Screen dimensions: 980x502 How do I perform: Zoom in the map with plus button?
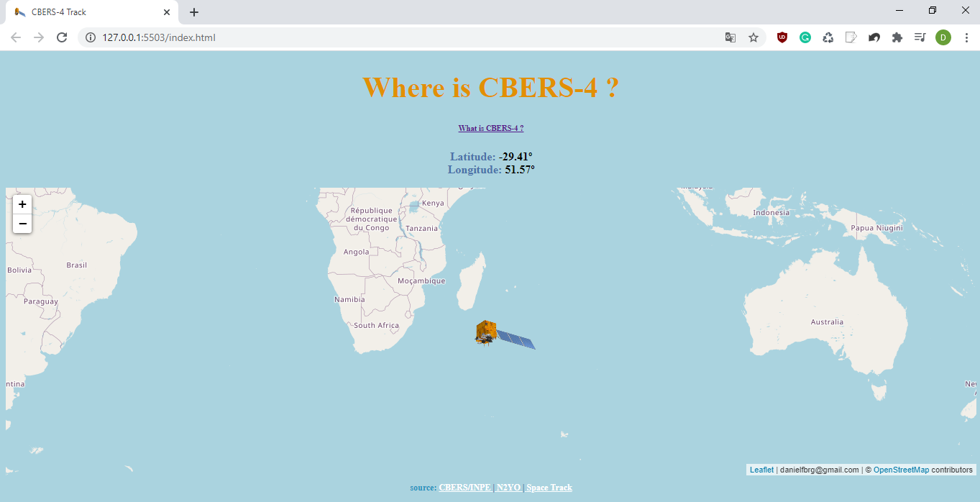coord(22,204)
